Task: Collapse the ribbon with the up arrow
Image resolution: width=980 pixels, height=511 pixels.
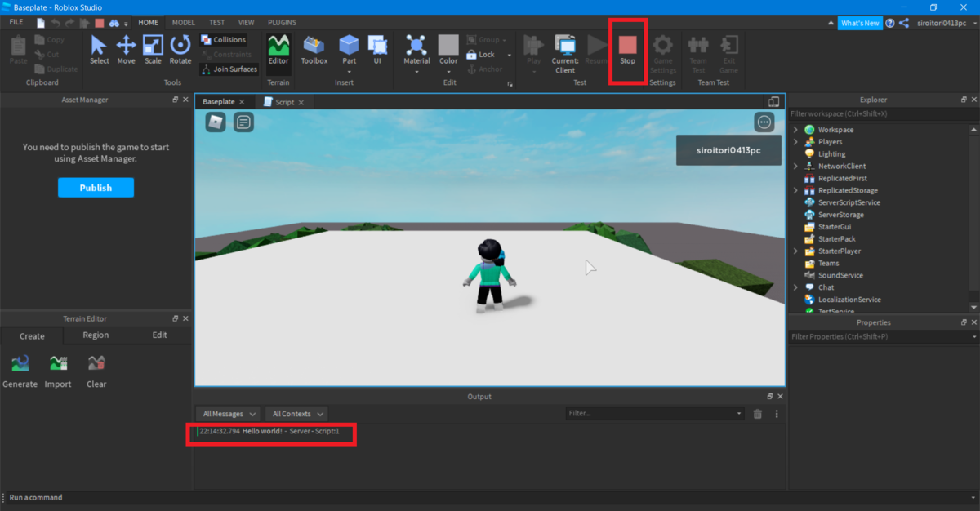Action: coord(831,23)
